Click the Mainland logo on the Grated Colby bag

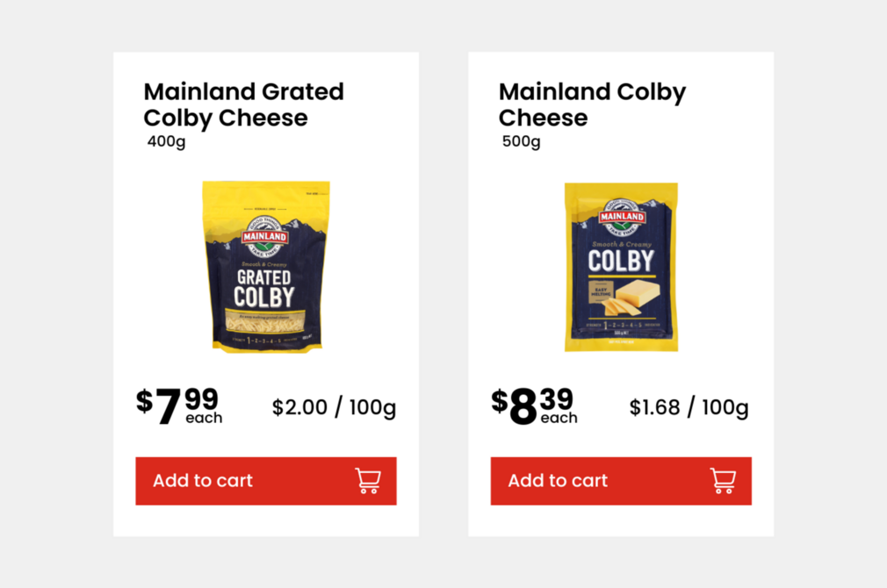click(263, 235)
